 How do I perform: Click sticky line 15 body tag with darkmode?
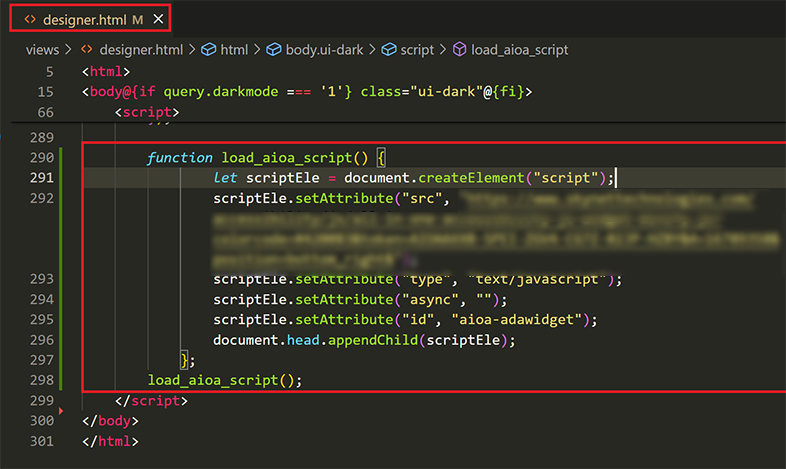pyautogui.click(x=307, y=92)
